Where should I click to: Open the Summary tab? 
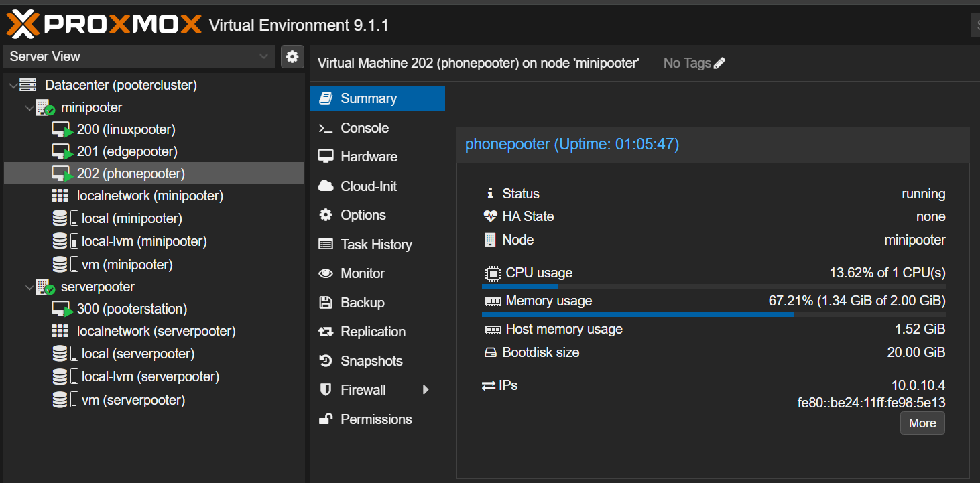[x=377, y=98]
